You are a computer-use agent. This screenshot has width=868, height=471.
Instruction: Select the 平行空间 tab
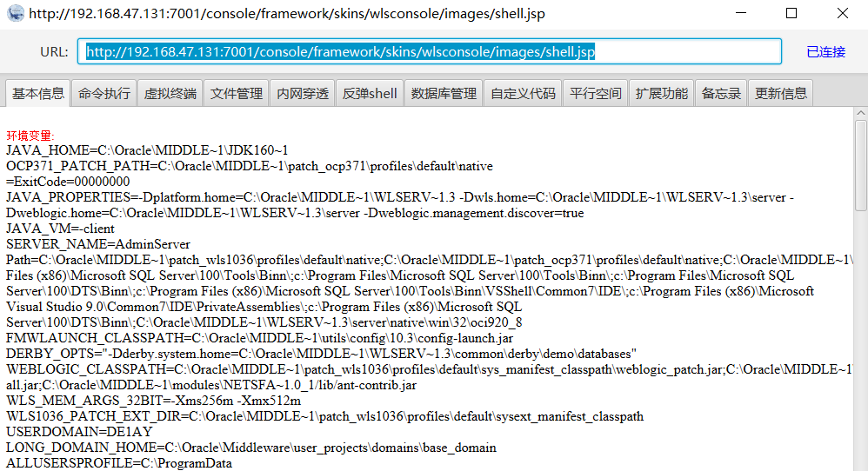pos(595,94)
